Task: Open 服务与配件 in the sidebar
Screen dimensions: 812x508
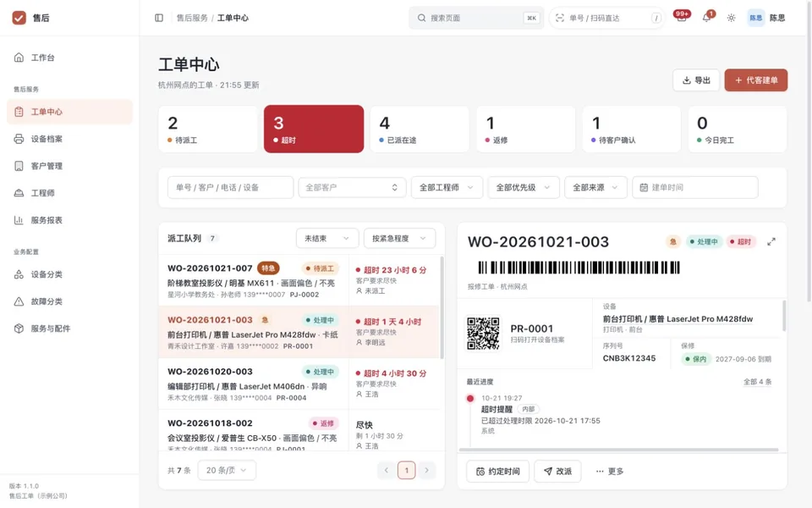Action: pyautogui.click(x=69, y=329)
